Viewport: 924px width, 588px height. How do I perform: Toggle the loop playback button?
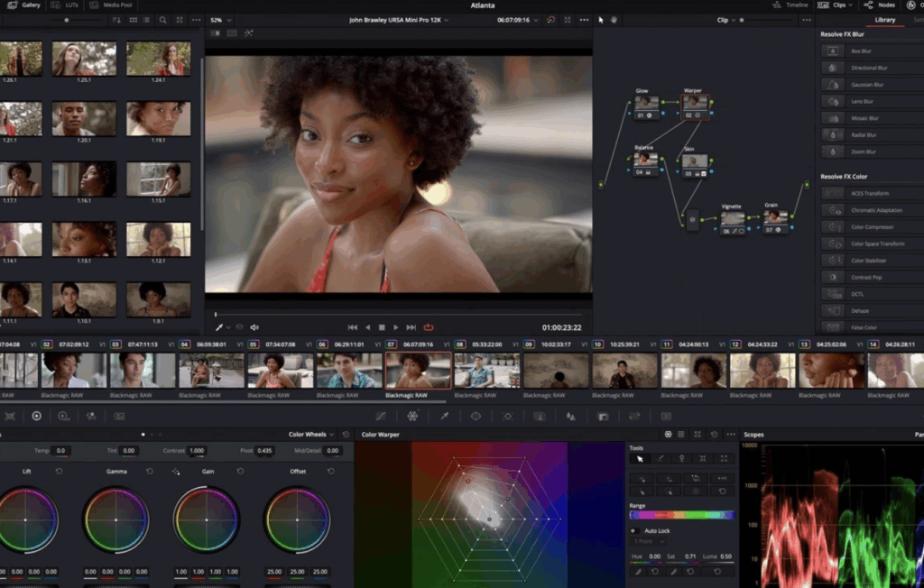(x=429, y=327)
